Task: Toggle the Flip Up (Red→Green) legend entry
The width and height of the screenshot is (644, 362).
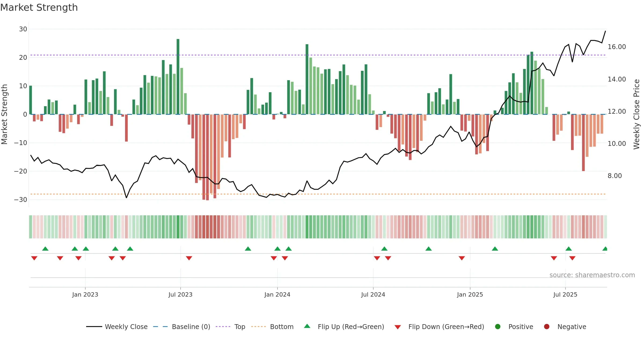Action: click(x=344, y=327)
